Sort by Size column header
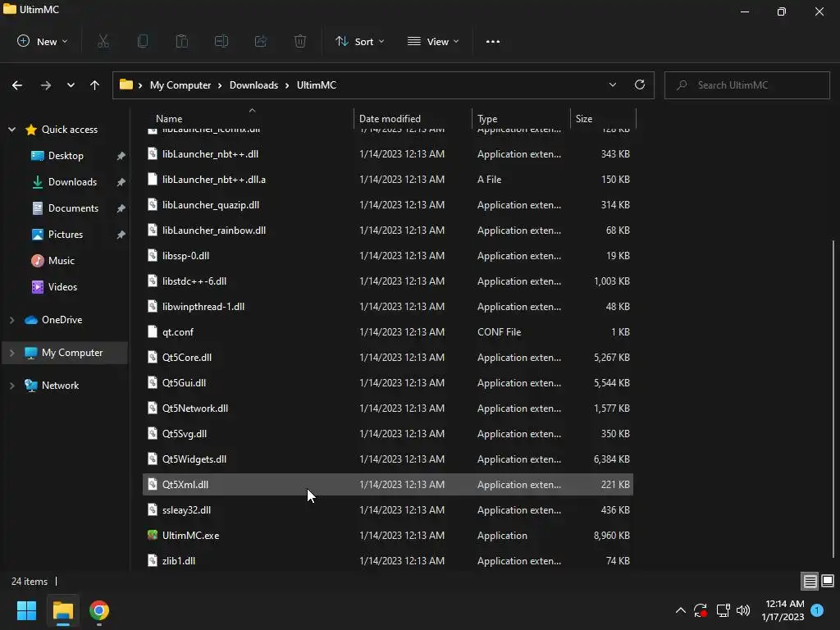This screenshot has height=630, width=840. click(x=603, y=119)
